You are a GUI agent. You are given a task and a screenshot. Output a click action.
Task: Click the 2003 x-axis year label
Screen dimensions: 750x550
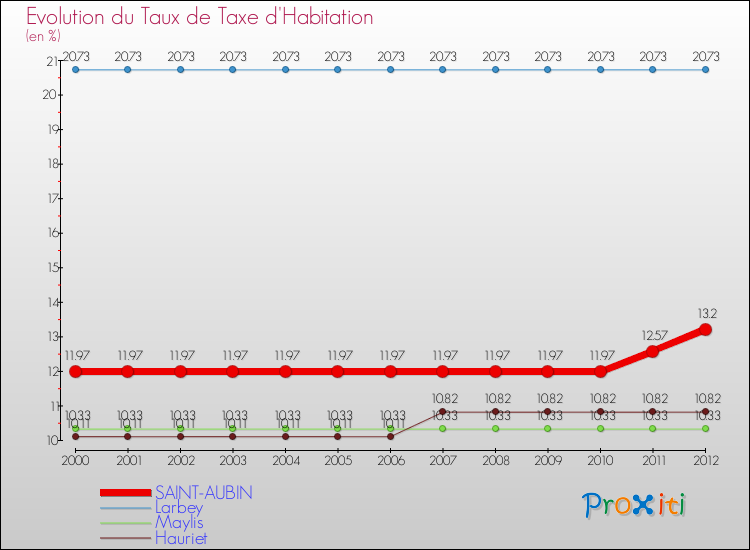[x=233, y=460]
